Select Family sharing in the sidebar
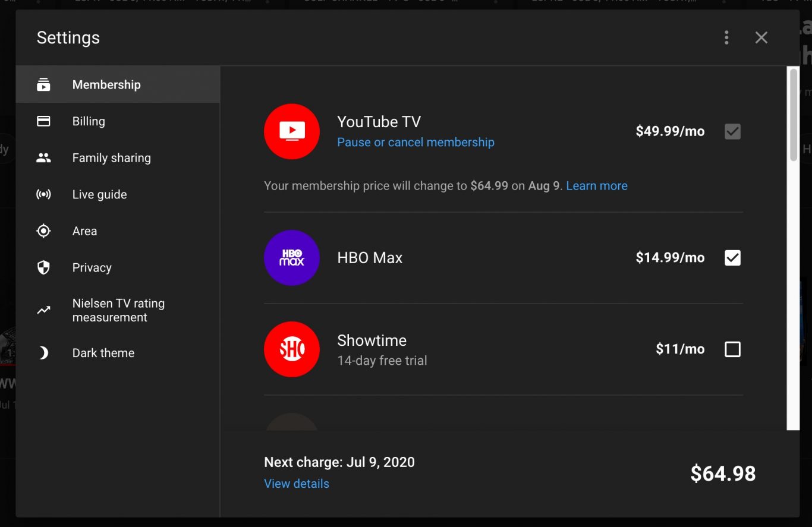Image resolution: width=812 pixels, height=527 pixels. pyautogui.click(x=111, y=158)
